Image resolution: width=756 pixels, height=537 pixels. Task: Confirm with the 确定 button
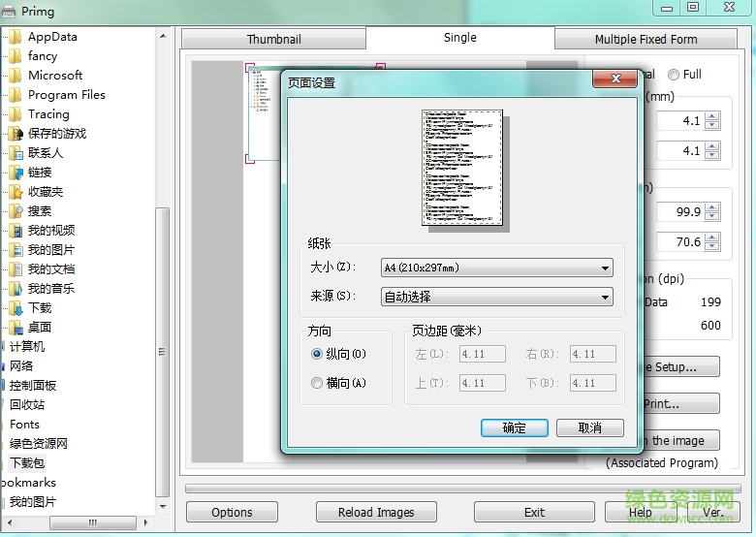[x=514, y=427]
